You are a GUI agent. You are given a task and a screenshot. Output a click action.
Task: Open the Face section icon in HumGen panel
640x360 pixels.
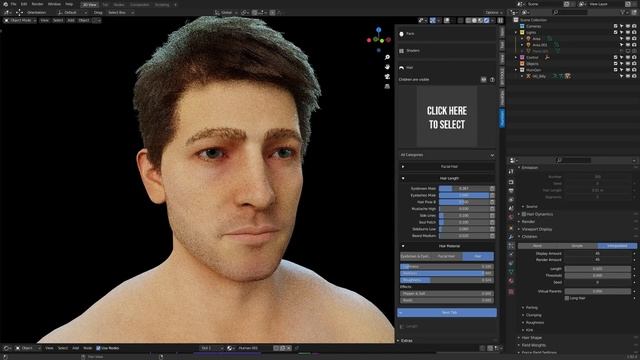pos(402,34)
